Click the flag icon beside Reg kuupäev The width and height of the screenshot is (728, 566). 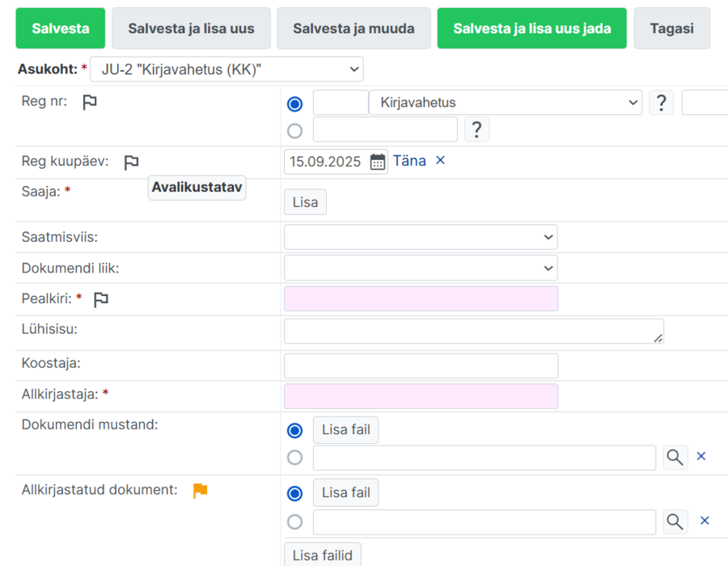click(x=131, y=163)
